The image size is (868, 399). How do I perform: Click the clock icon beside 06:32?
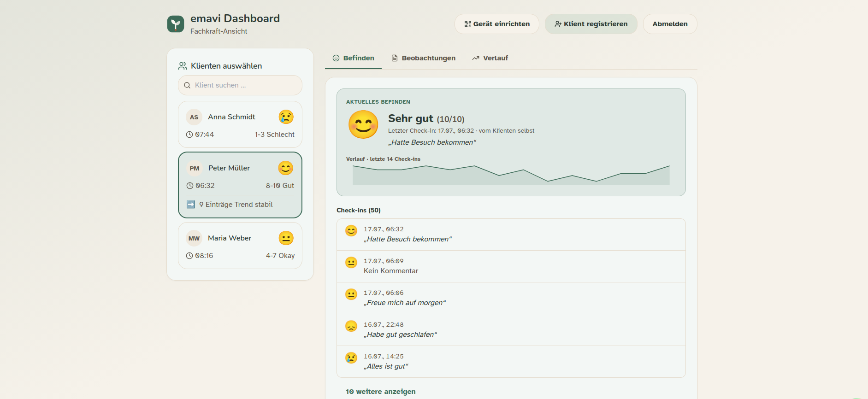pos(190,186)
